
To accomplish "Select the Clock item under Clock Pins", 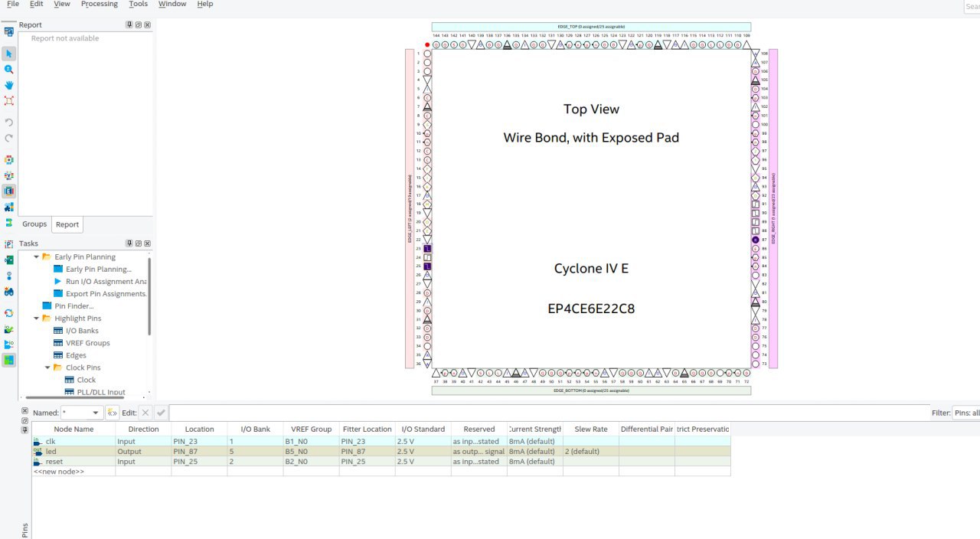I will tap(87, 380).
